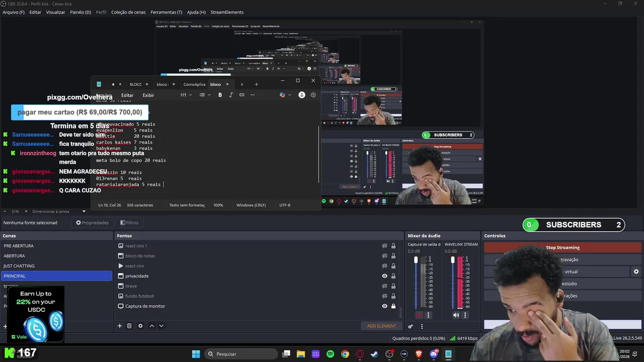Adjust Captura de saída volume slider

click(x=416, y=260)
